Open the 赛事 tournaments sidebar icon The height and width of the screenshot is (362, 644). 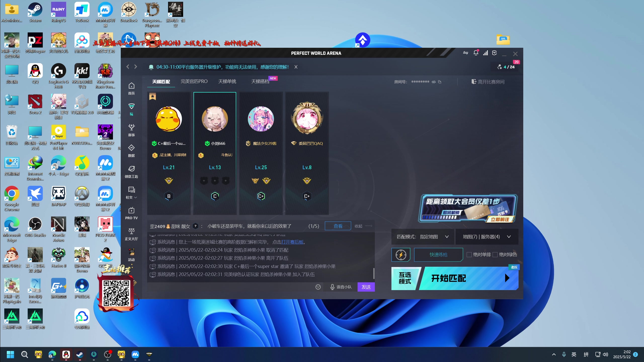point(131,130)
